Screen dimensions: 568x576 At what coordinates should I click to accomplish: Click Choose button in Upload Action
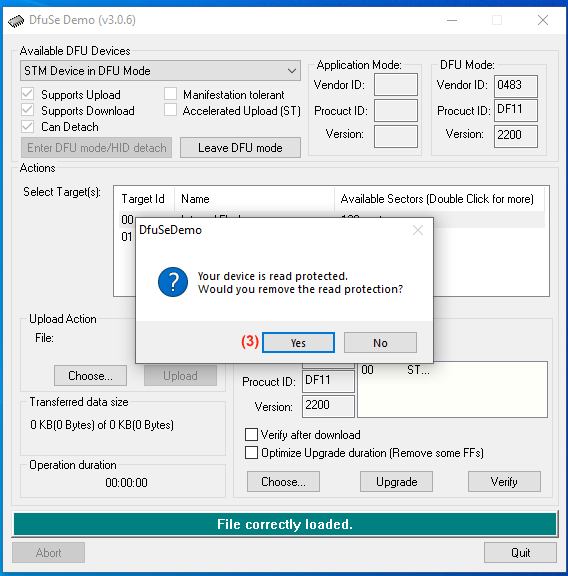coord(90,375)
